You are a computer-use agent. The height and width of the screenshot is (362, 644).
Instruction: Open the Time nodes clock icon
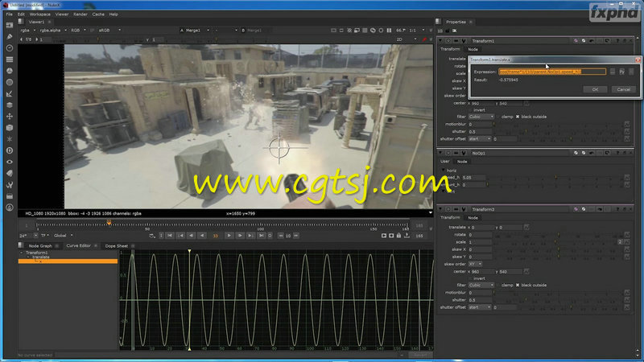[x=10, y=48]
